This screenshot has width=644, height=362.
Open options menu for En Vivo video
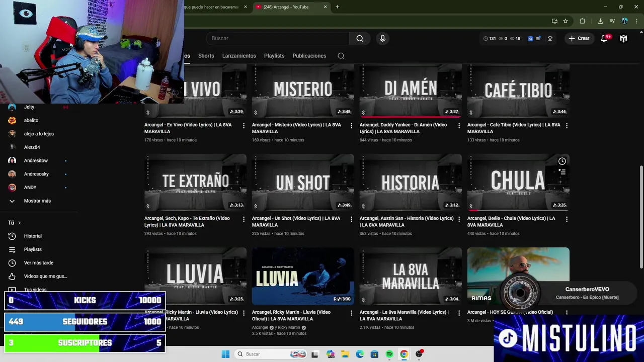point(244,125)
